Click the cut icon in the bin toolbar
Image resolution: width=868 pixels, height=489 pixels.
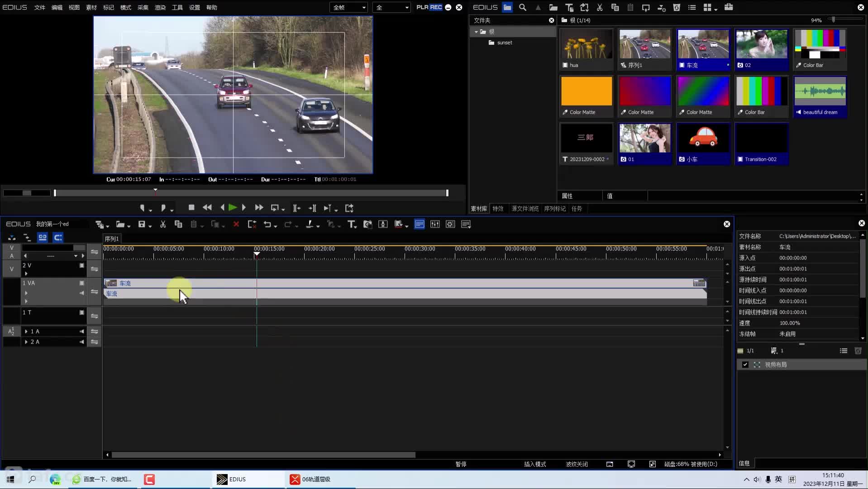click(x=600, y=7)
